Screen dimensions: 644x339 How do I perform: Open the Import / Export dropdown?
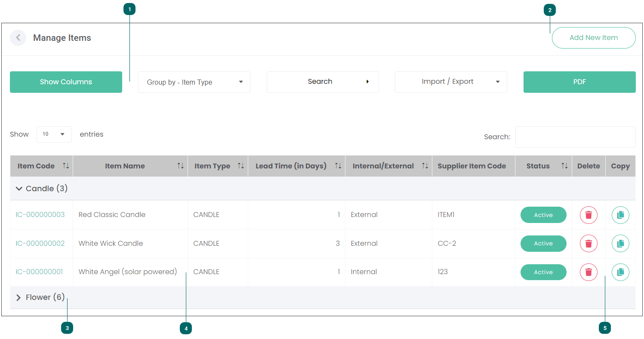pyautogui.click(x=451, y=82)
